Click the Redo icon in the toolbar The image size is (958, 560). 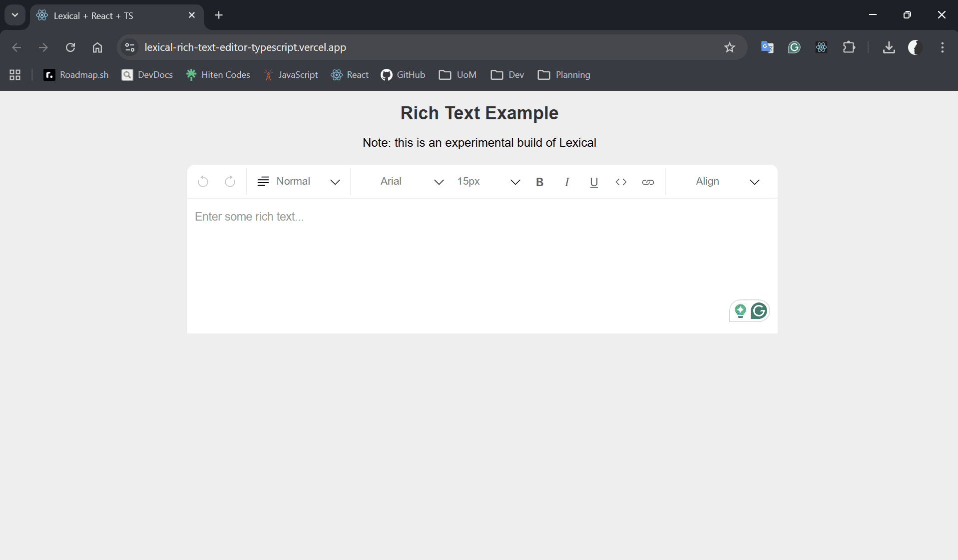pos(229,182)
